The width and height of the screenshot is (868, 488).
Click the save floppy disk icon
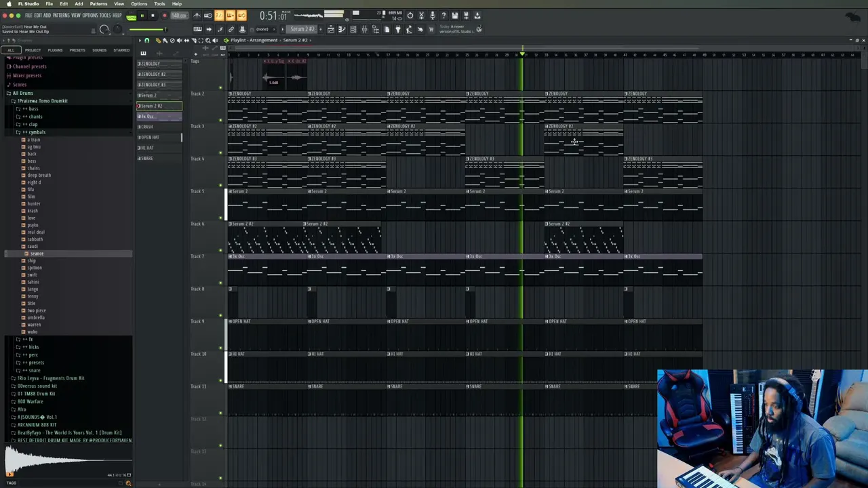(455, 16)
